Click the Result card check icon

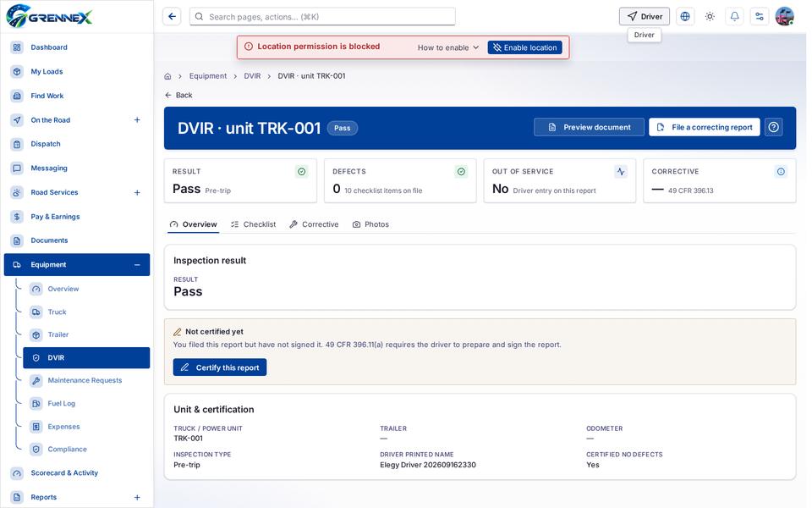click(x=301, y=172)
